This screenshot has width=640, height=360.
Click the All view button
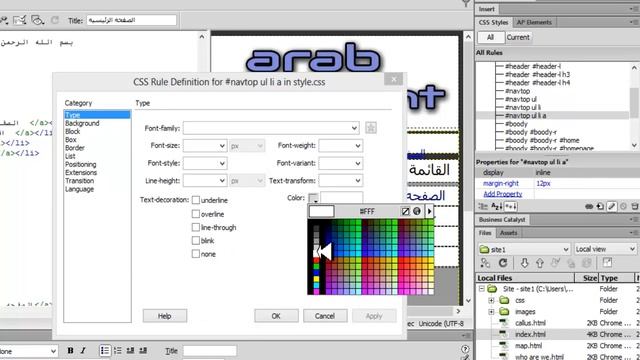pos(490,37)
